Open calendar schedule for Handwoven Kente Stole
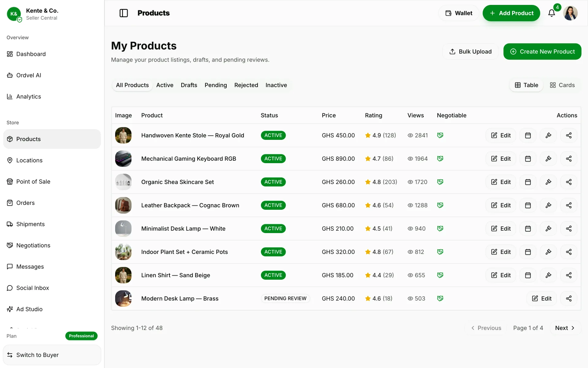Image resolution: width=588 pixels, height=368 pixels. coord(528,135)
